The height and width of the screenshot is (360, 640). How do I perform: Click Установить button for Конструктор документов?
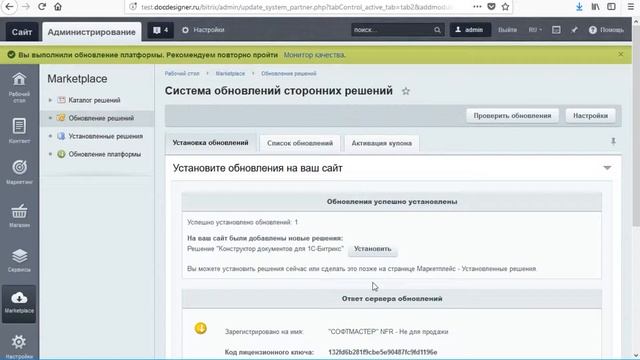pos(373,249)
